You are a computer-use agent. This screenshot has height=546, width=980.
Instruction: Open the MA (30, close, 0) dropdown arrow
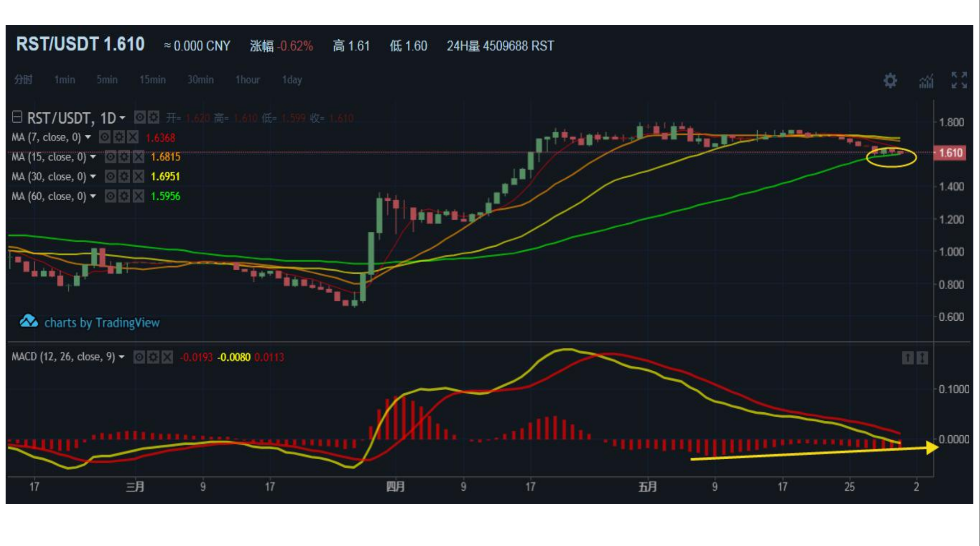[93, 176]
